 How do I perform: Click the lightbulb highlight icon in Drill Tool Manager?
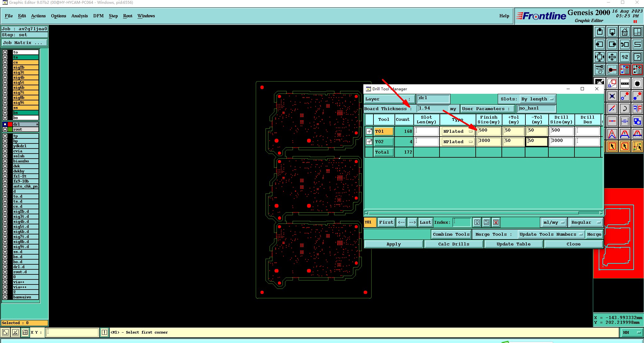pyautogui.click(x=477, y=222)
